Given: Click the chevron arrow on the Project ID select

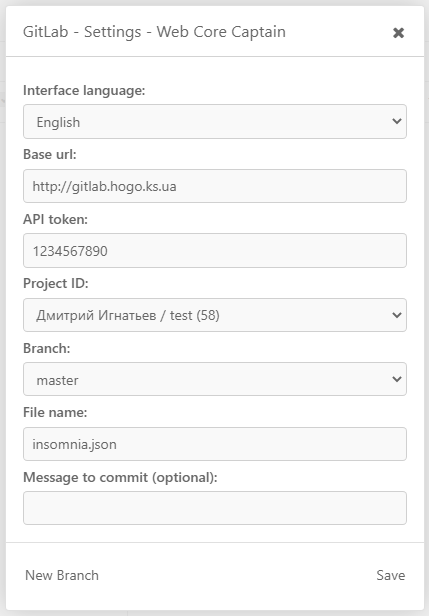Looking at the screenshot, I should 397,315.
